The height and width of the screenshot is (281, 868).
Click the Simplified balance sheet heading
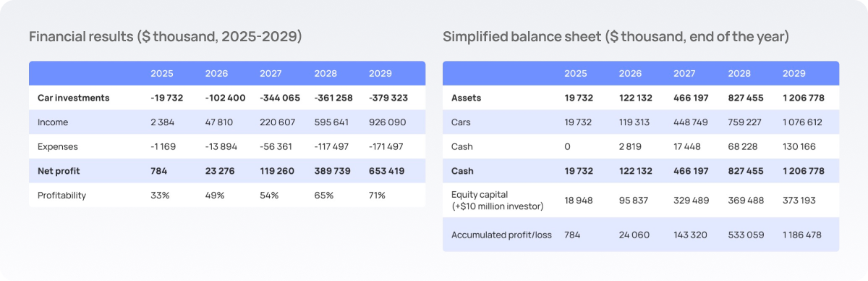pos(616,37)
